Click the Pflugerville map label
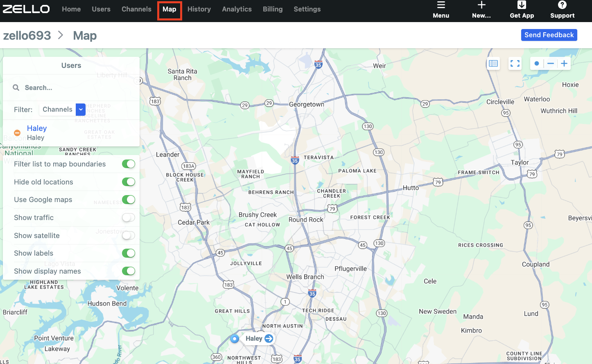The height and width of the screenshot is (364, 592). coord(351,269)
